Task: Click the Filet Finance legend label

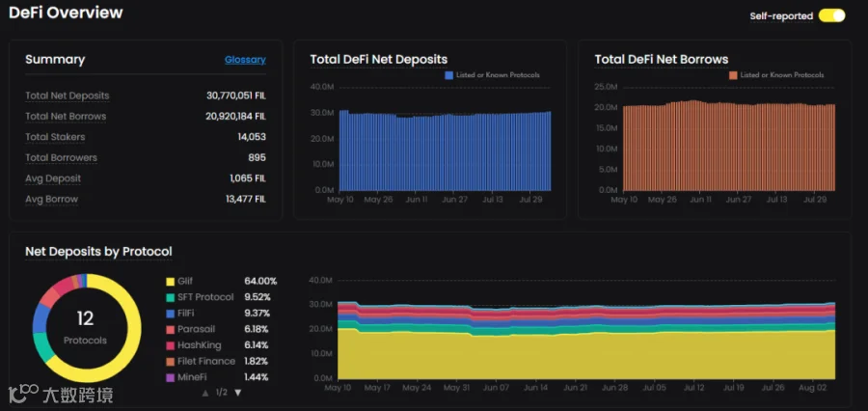Action: click(x=206, y=361)
